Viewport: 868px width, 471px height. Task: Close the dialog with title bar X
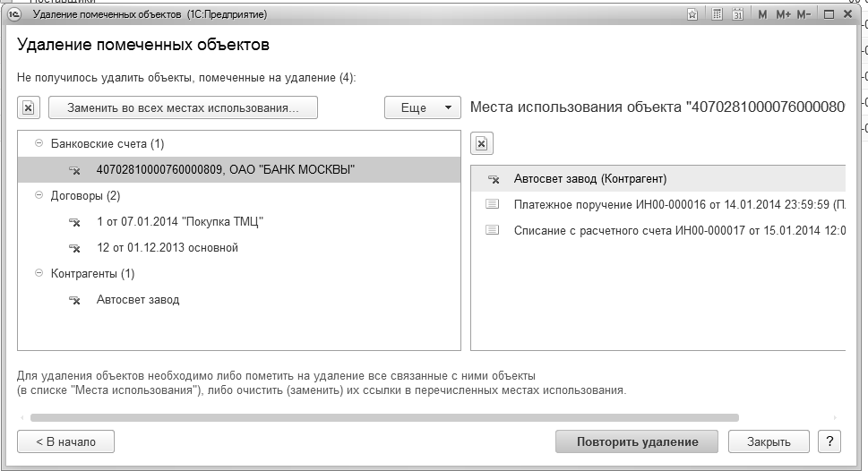(x=847, y=15)
